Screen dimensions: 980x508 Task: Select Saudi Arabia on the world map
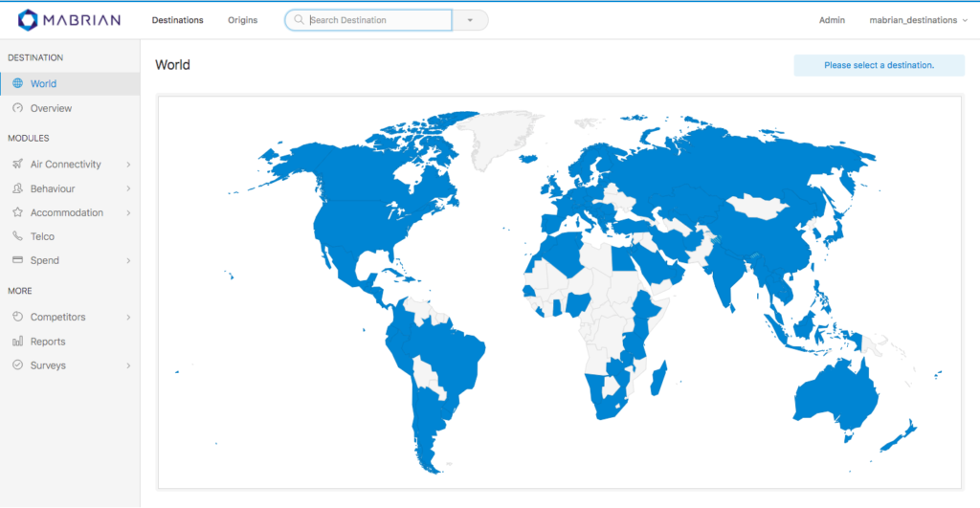tap(657, 266)
